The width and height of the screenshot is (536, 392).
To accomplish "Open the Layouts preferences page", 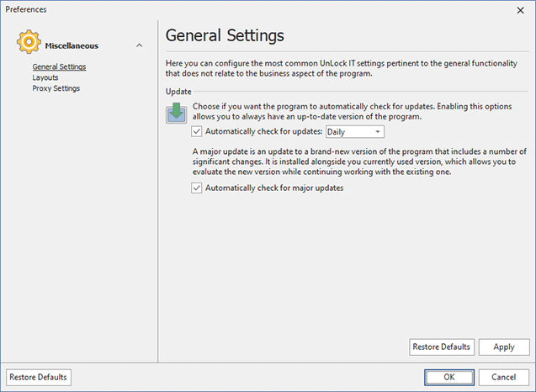I will coord(45,77).
